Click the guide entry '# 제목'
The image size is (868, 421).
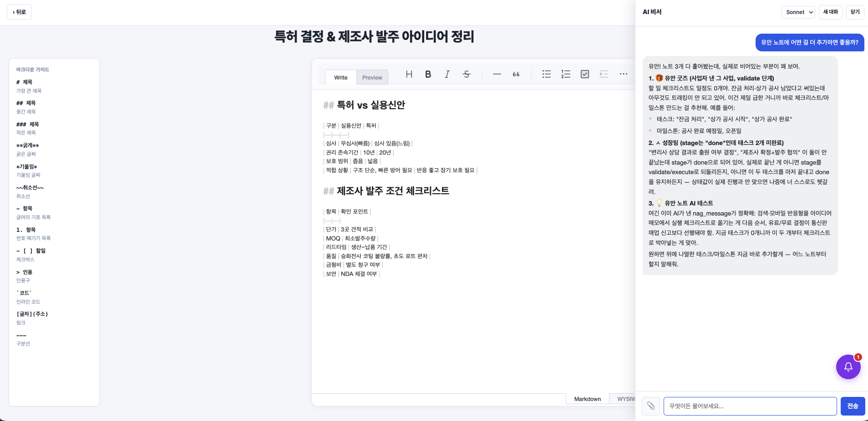25,82
